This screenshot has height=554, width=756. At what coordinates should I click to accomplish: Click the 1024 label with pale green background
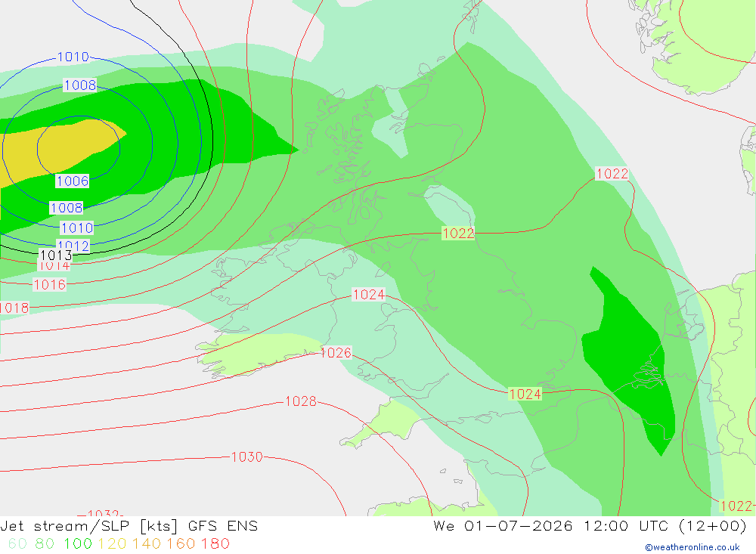pos(525,394)
